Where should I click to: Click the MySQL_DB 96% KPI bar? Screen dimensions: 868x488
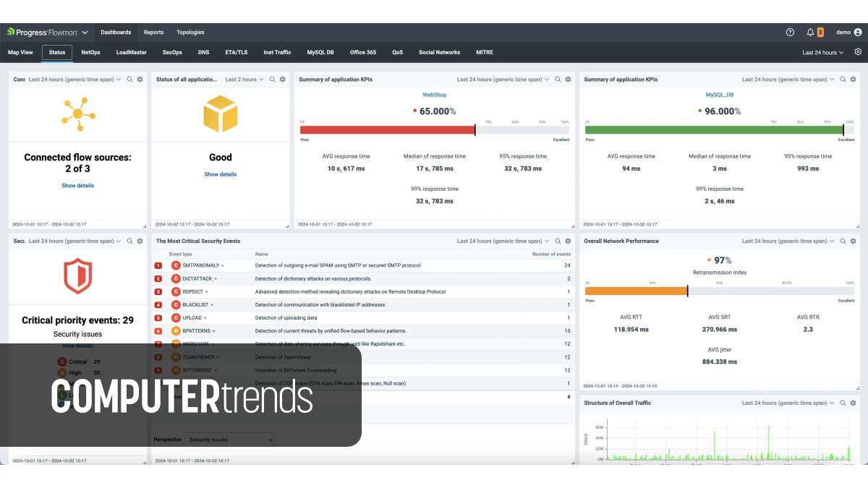(x=720, y=130)
